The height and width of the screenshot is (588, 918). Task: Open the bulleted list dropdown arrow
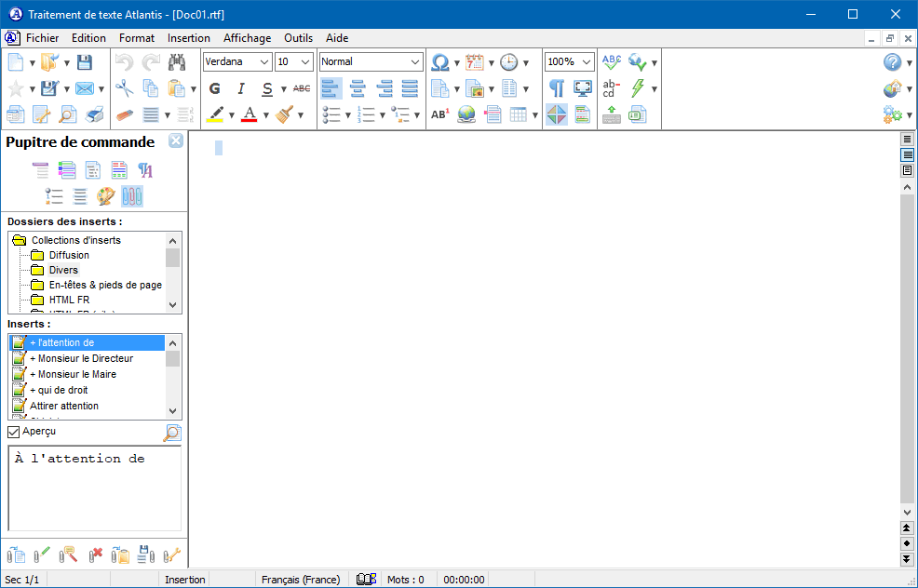click(348, 115)
